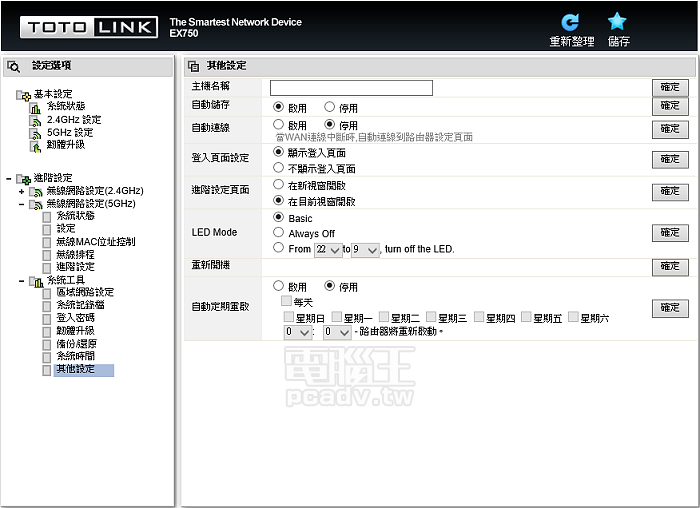Open 登入密碼 in 系統工具
700x508 pixels.
[75, 318]
